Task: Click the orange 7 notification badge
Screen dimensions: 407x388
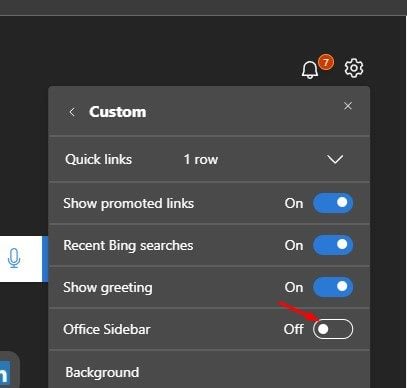Action: pyautogui.click(x=326, y=62)
